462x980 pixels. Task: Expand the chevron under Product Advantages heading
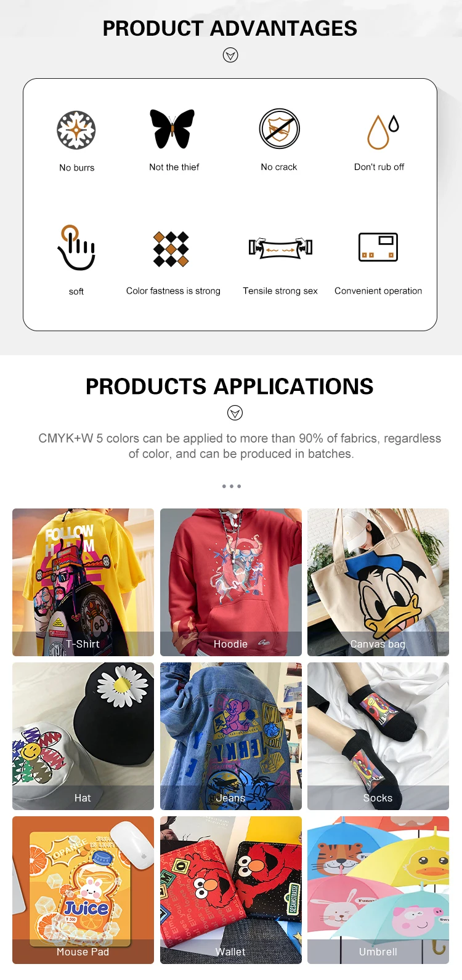[230, 55]
